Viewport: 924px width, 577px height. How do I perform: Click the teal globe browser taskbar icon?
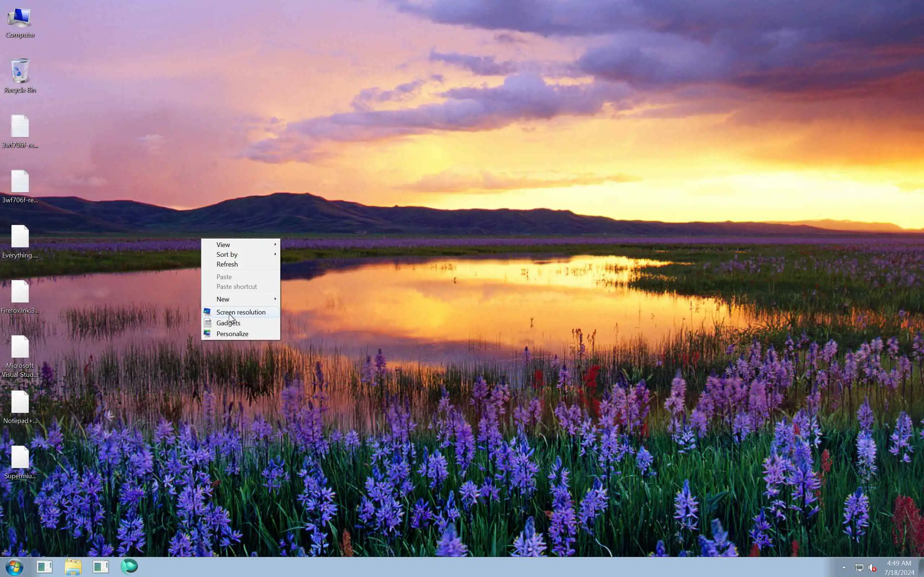[129, 567]
